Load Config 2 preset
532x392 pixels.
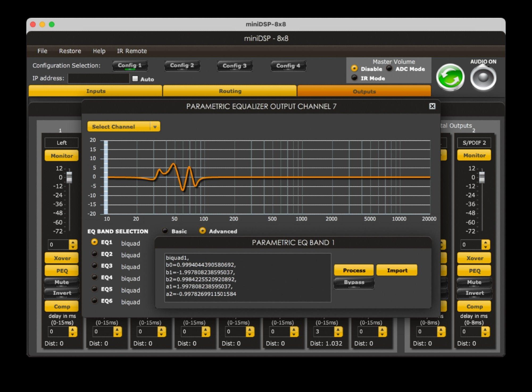click(x=182, y=66)
